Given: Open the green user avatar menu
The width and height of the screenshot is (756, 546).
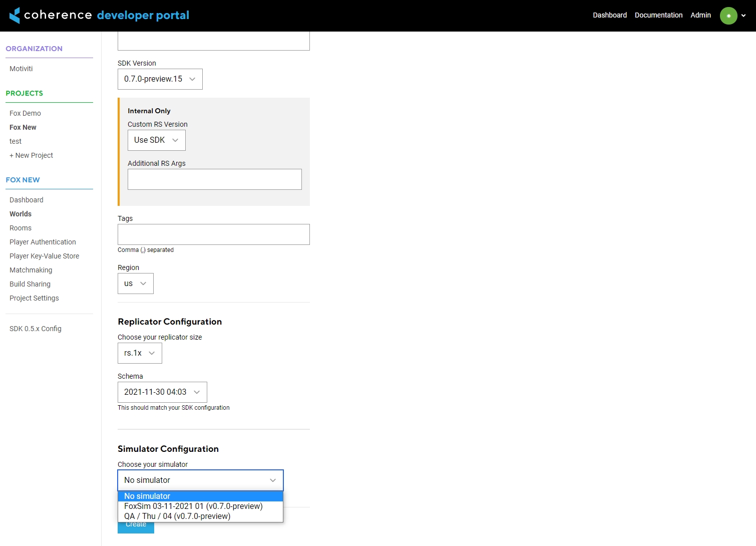Looking at the screenshot, I should (728, 16).
